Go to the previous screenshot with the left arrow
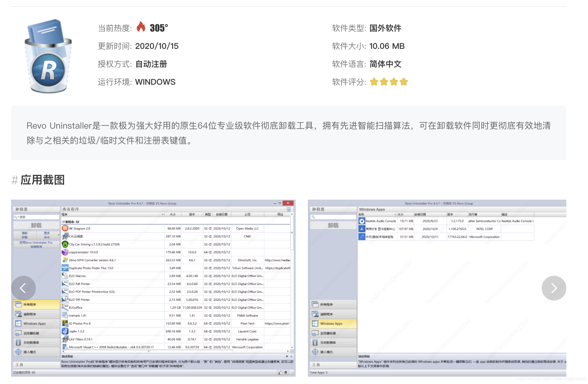This screenshot has width=588, height=384. (23, 288)
